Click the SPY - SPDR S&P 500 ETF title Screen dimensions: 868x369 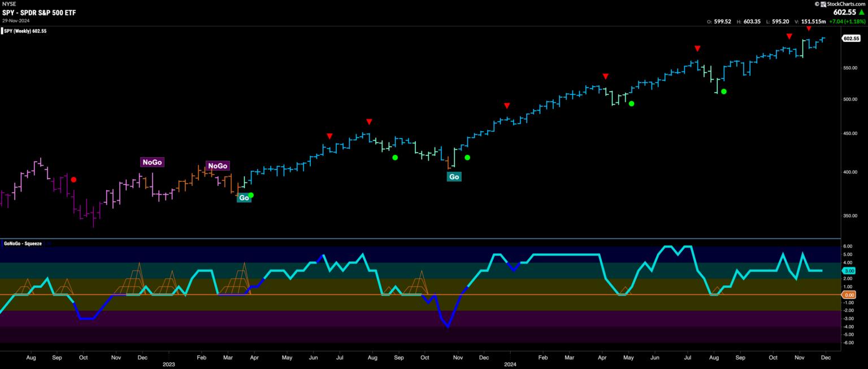(x=39, y=12)
